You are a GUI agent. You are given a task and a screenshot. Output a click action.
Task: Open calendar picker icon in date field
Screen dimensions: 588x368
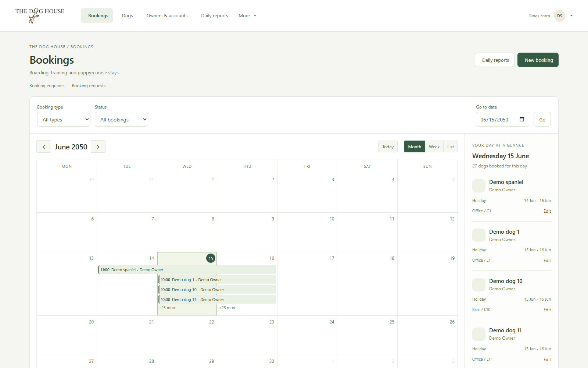(x=522, y=119)
